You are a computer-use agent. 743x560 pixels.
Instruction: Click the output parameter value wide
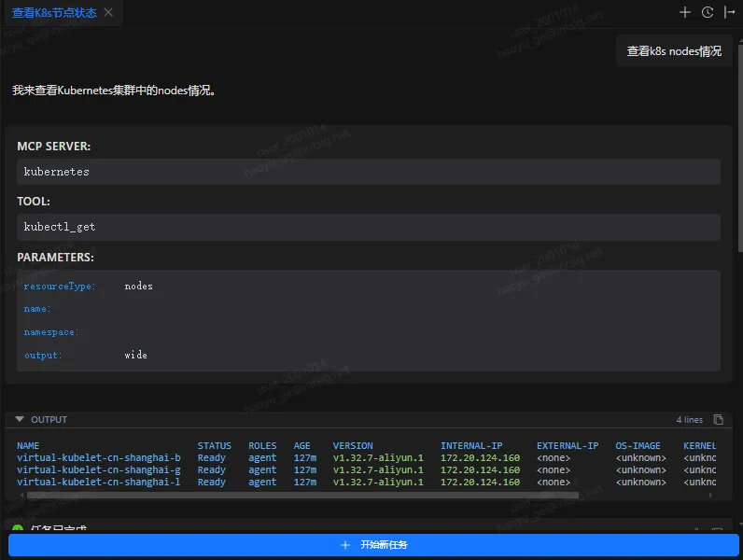coord(135,356)
